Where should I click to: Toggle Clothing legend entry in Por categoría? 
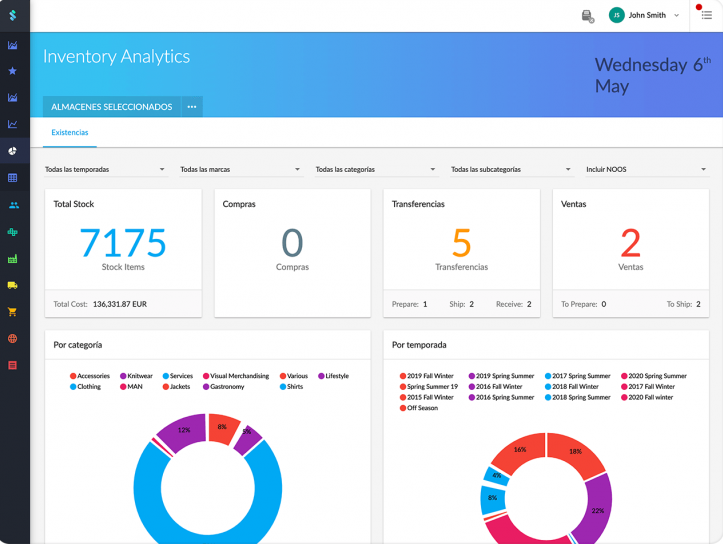84,386
